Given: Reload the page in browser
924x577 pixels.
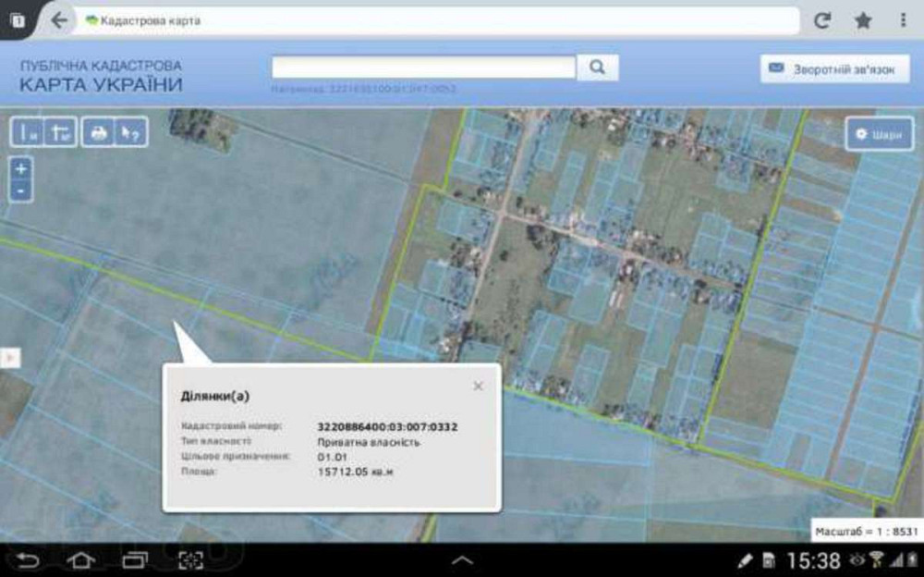Looking at the screenshot, I should click(821, 20).
